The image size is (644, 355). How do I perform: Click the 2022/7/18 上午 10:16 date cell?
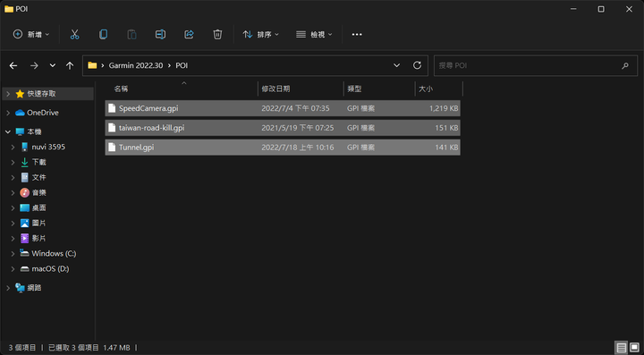(x=298, y=148)
